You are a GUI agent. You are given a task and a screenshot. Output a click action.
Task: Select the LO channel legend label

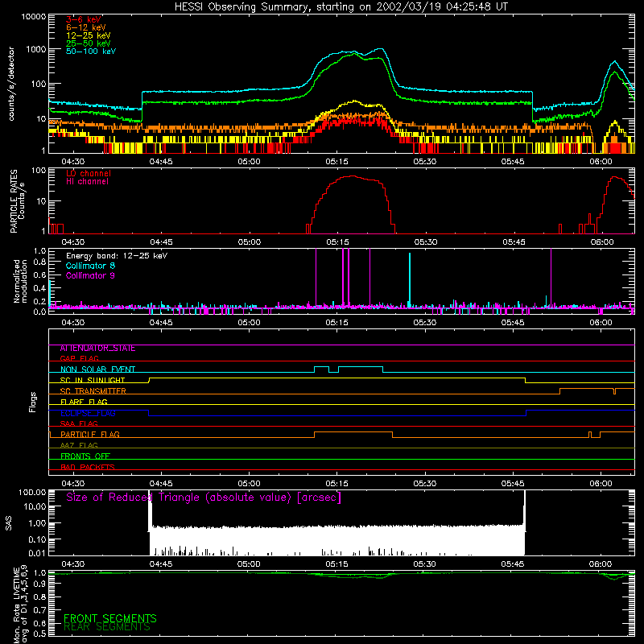pyautogui.click(x=89, y=173)
